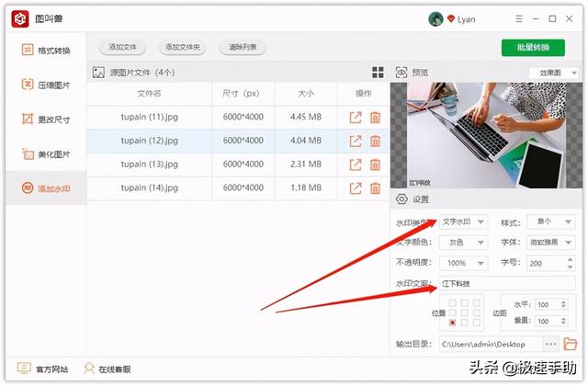Select center watermark position
This screenshot has height=386, width=588.
463,312
